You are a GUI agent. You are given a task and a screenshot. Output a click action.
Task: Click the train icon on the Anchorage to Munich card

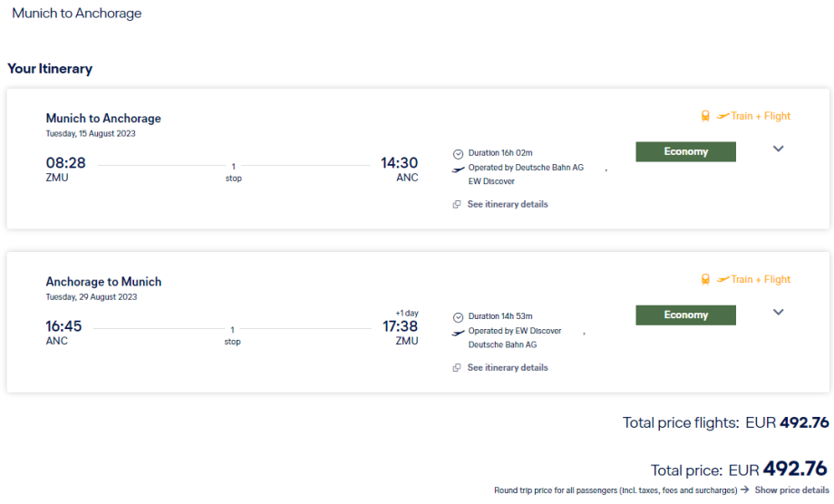705,279
